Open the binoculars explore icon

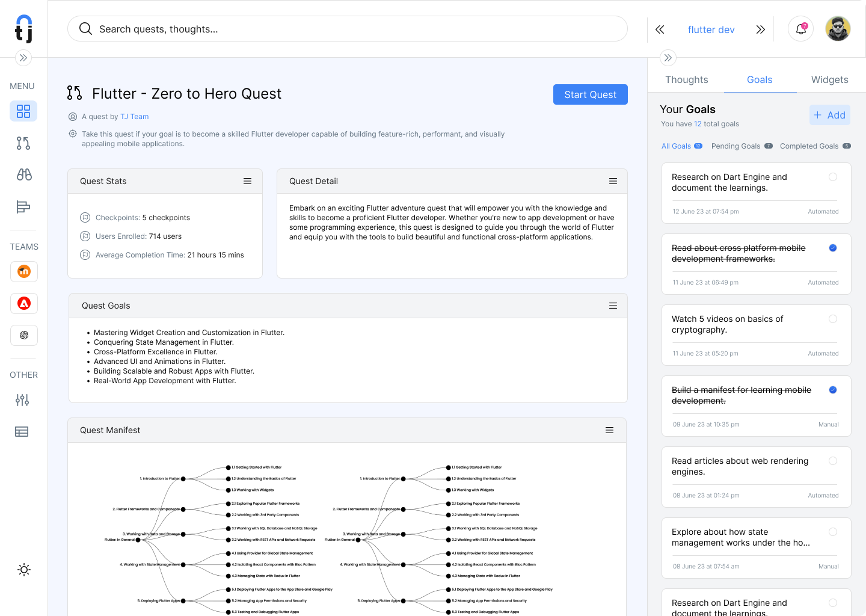coord(24,174)
